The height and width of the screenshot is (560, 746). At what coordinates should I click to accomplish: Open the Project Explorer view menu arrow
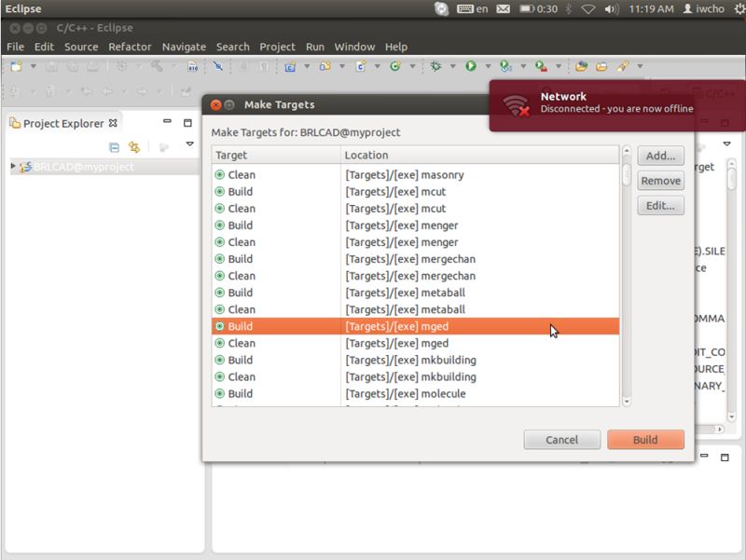pyautogui.click(x=189, y=144)
